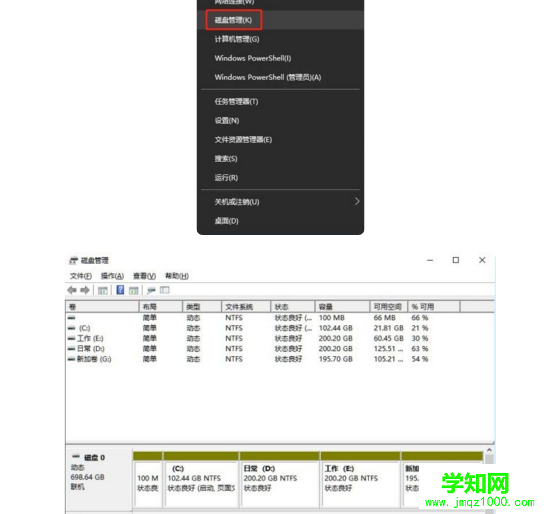Click drive icon of the 新加卷 (G:) row
This screenshot has height=514, width=546.
tap(71, 359)
